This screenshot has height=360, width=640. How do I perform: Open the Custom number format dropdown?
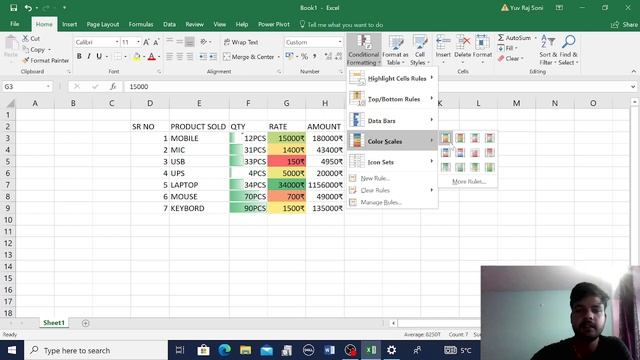340,42
